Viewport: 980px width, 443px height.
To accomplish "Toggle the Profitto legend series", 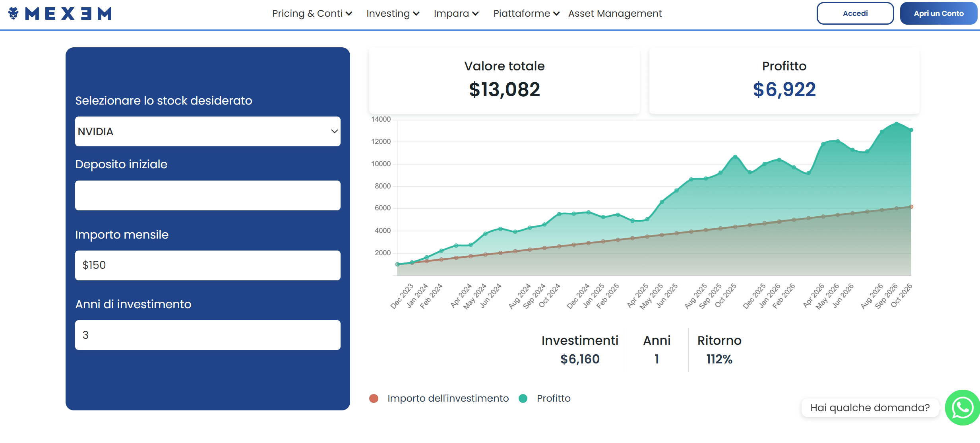I will coord(554,398).
